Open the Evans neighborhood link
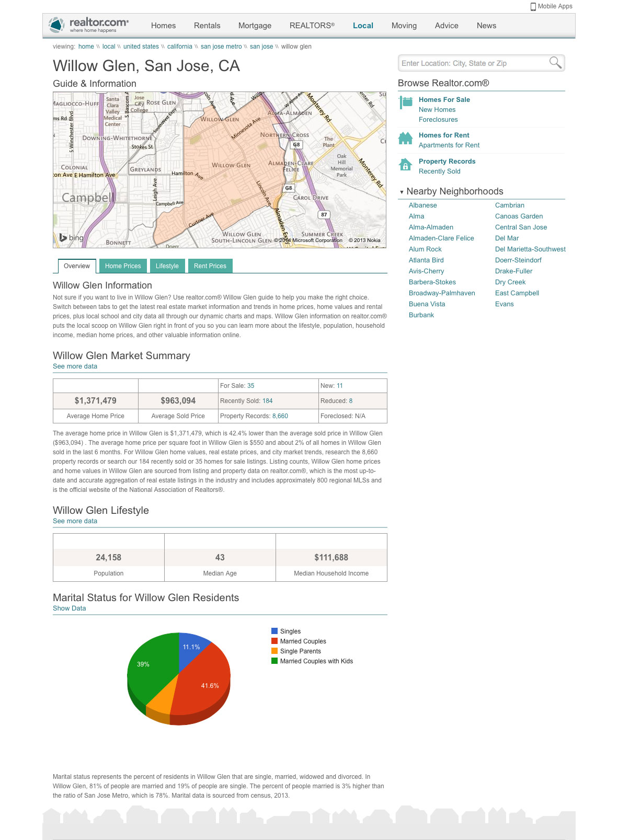618x840 pixels. 505,304
